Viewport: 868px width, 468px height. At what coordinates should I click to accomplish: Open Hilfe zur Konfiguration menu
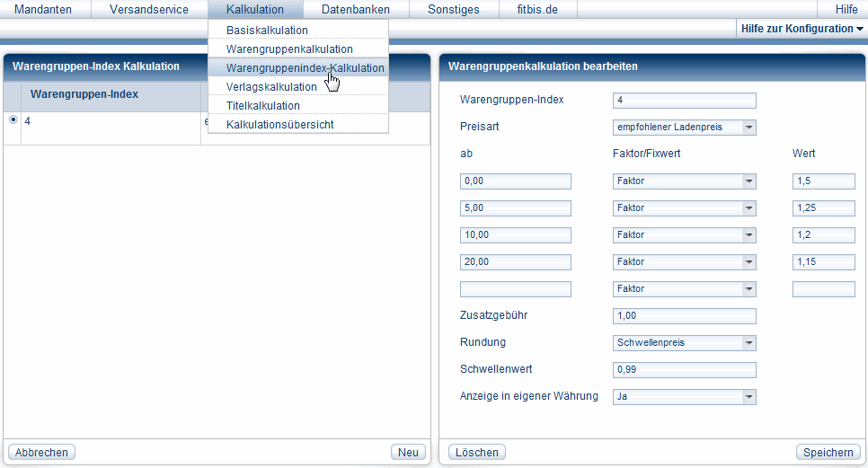pyautogui.click(x=802, y=29)
